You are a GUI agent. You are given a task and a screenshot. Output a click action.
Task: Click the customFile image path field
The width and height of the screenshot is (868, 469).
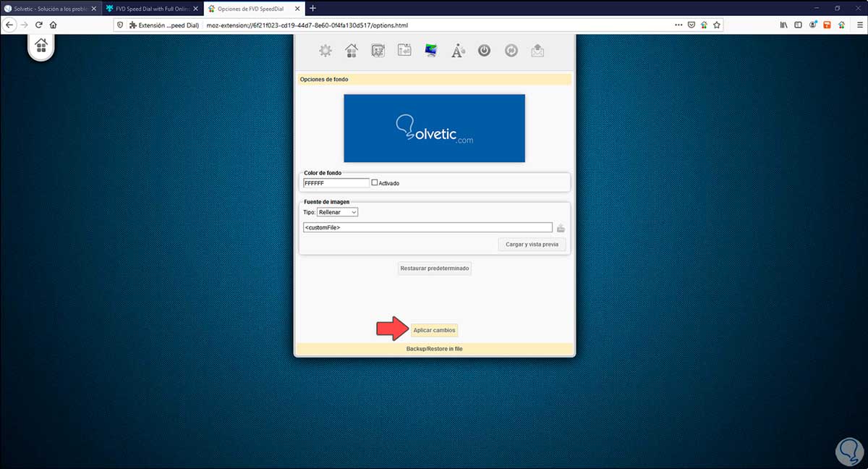click(x=427, y=227)
